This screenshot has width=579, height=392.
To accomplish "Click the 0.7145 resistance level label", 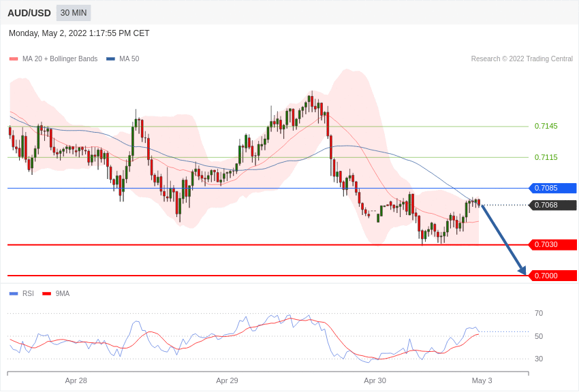I will [546, 126].
